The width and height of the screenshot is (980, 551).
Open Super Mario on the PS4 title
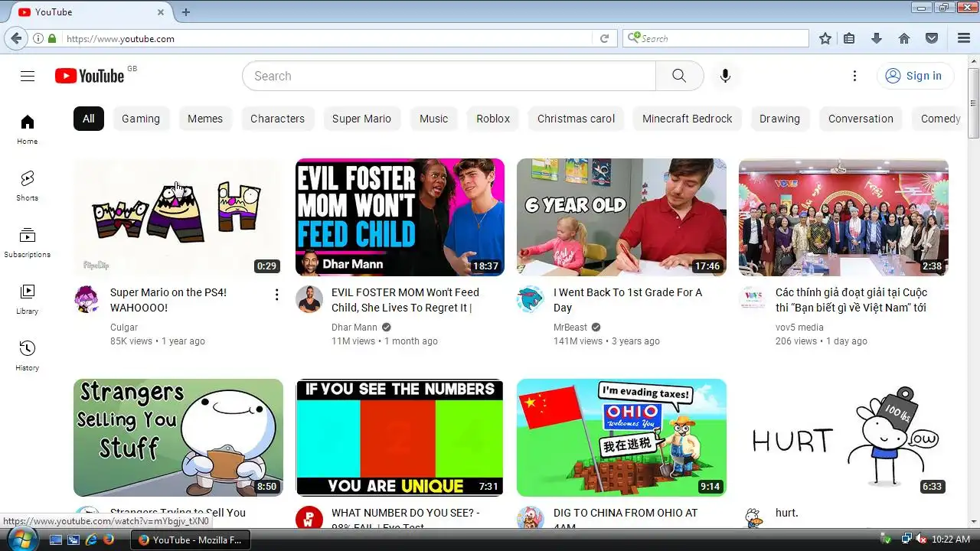(168, 300)
